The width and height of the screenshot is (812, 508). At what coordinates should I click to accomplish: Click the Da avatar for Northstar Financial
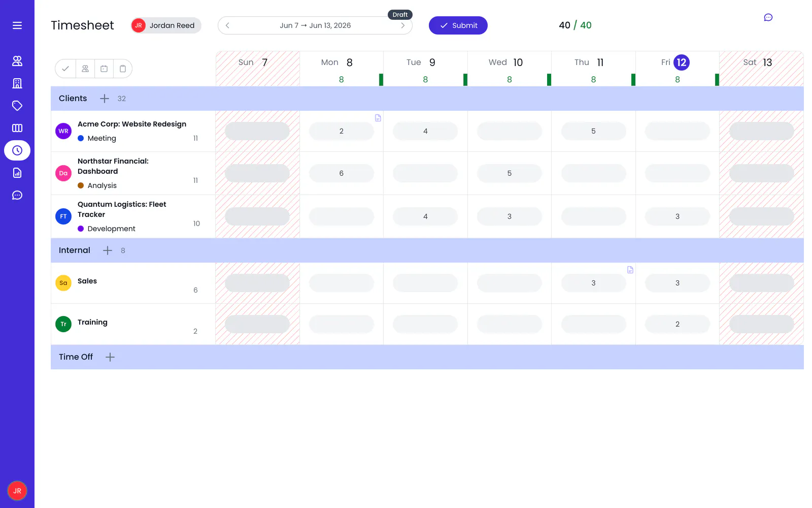(x=63, y=173)
